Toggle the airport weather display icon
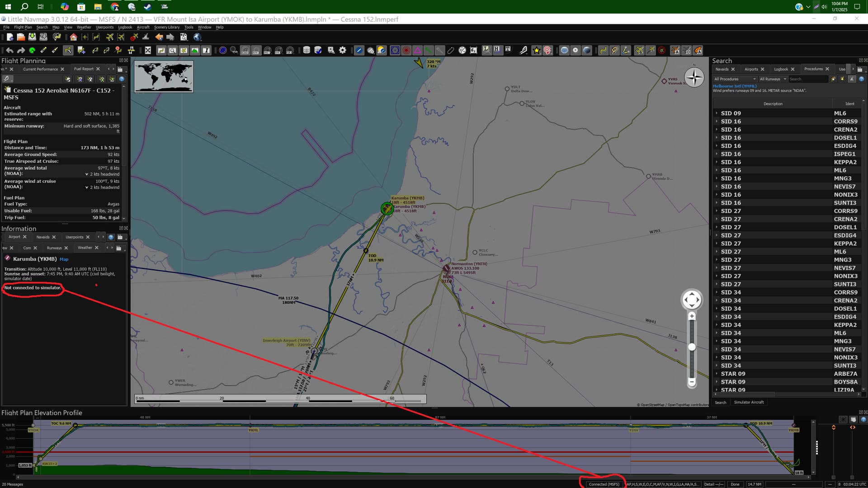Screen dimensions: 868x488 tap(381, 51)
